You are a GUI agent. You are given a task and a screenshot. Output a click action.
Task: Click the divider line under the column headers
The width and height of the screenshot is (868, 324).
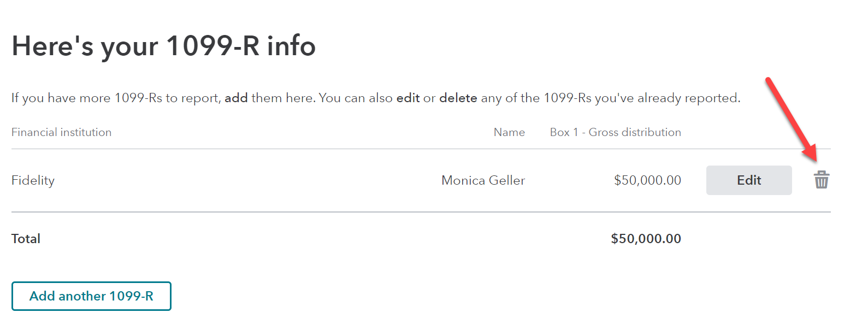pos(421,149)
